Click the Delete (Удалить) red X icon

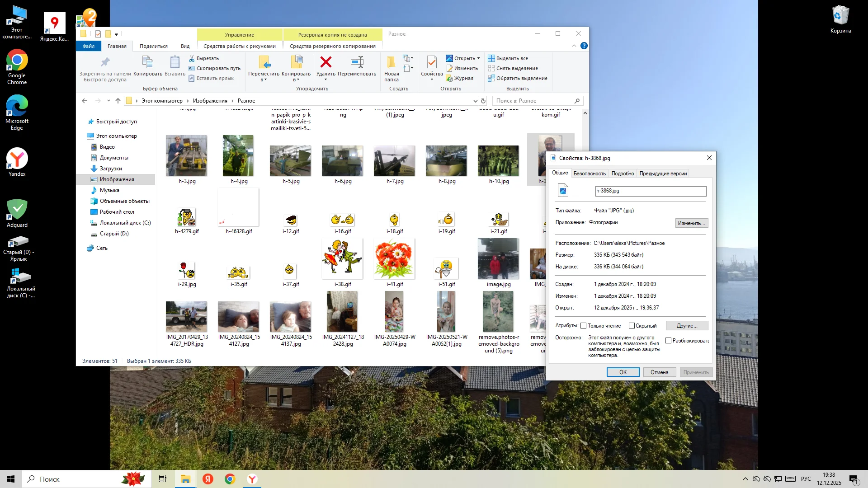point(325,62)
